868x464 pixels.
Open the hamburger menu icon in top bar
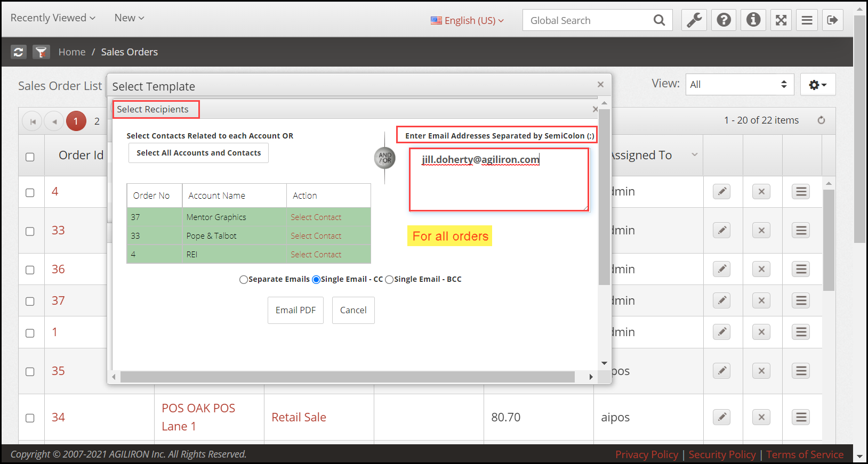pos(807,20)
